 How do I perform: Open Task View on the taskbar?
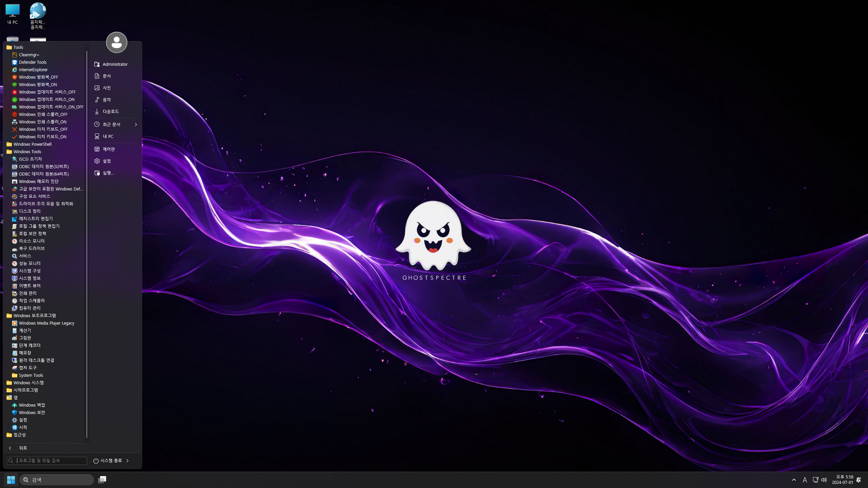click(x=102, y=479)
